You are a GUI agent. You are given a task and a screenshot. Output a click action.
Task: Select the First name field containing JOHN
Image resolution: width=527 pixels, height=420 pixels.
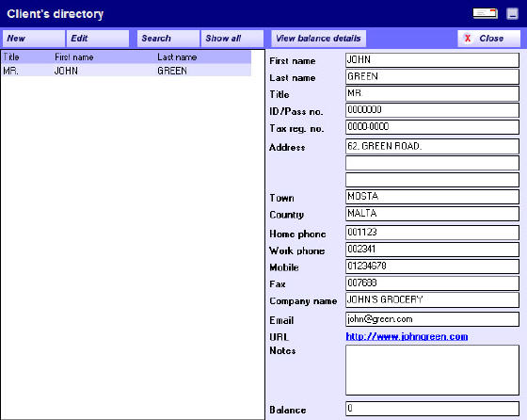pyautogui.click(x=432, y=60)
